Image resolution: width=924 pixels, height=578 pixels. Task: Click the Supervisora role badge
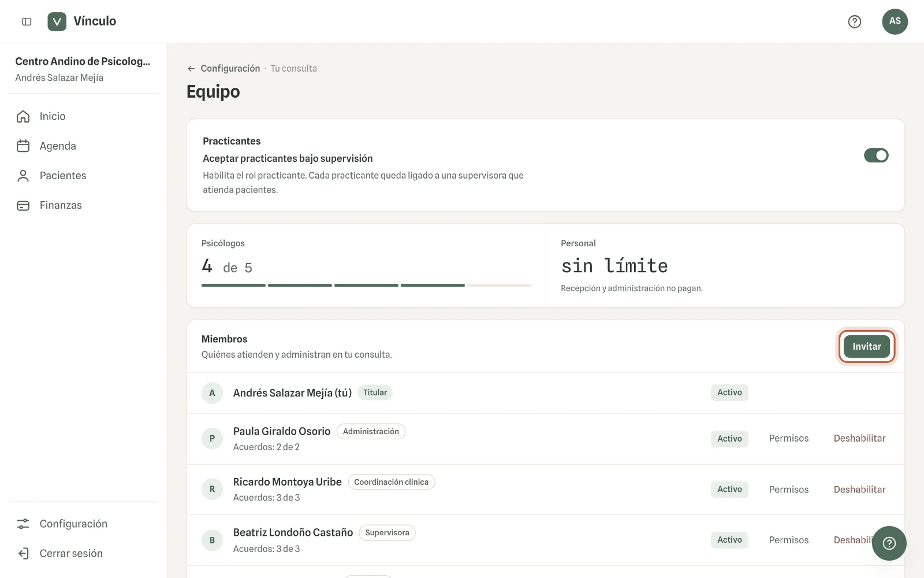pos(387,532)
